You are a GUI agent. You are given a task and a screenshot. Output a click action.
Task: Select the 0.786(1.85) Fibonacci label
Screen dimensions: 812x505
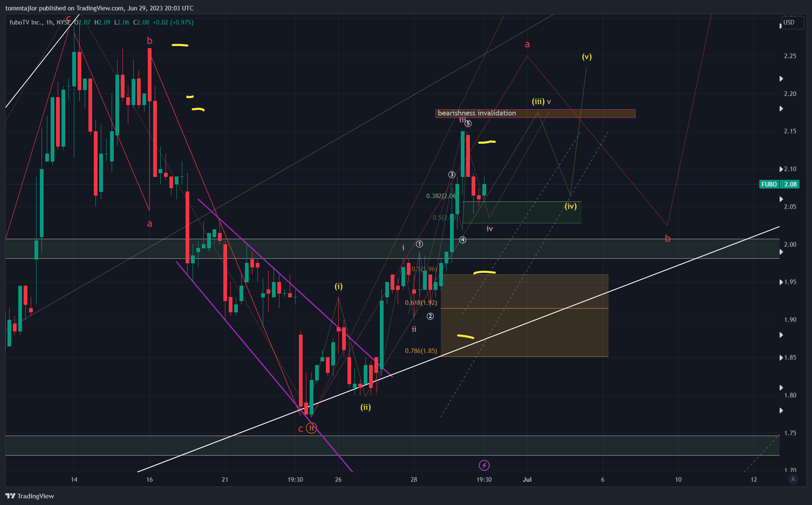pos(421,351)
